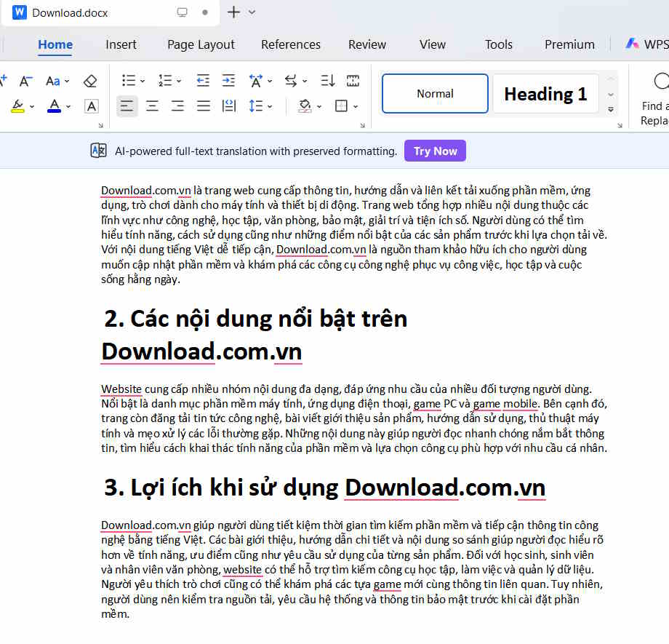Toggle Align Left for the paragraph

tap(127, 106)
